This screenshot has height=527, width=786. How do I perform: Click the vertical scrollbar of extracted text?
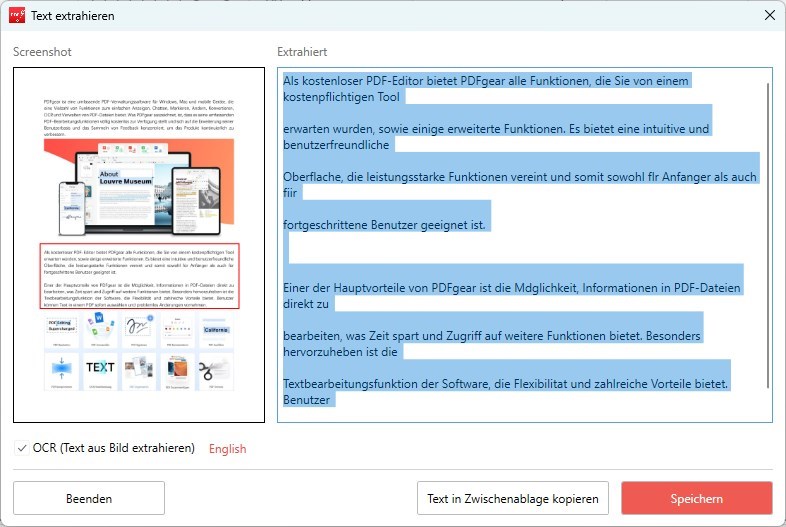click(x=767, y=236)
